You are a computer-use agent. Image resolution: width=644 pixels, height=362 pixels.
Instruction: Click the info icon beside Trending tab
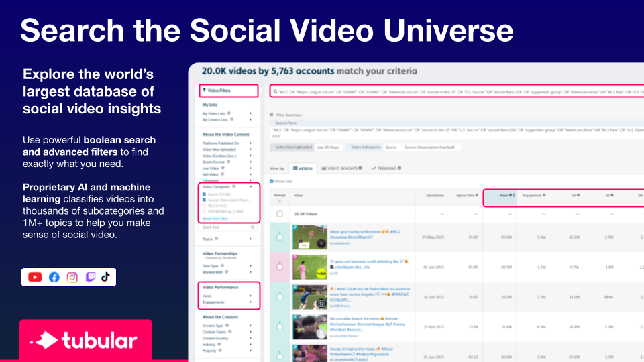[399, 168]
